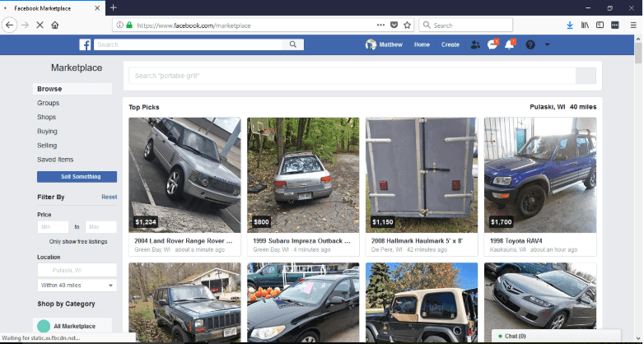Click Marketplace search "portable grill" field

(352, 76)
